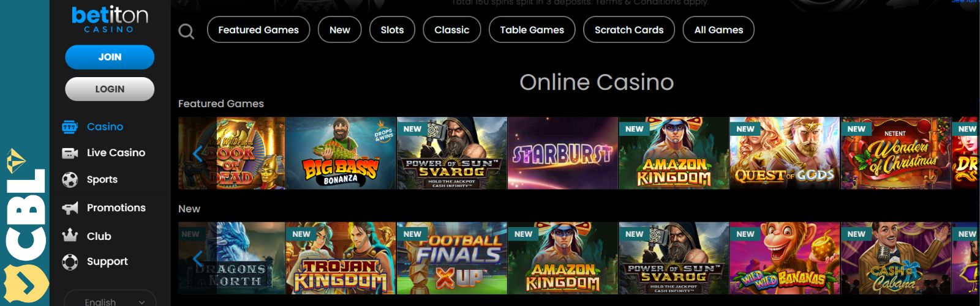
Task: Open Wild Wild Bananas game tile
Action: (785, 258)
